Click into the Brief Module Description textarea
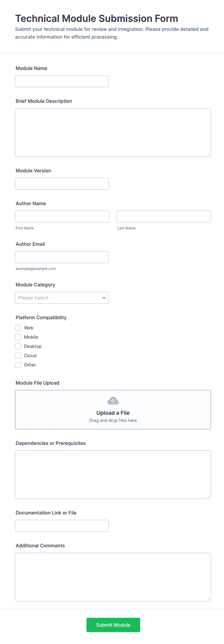 113,132
